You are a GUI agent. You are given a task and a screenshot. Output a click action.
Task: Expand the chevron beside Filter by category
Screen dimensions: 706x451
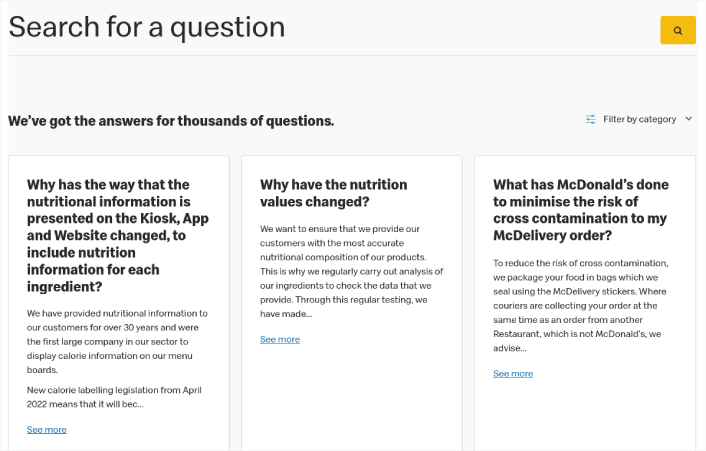click(688, 119)
